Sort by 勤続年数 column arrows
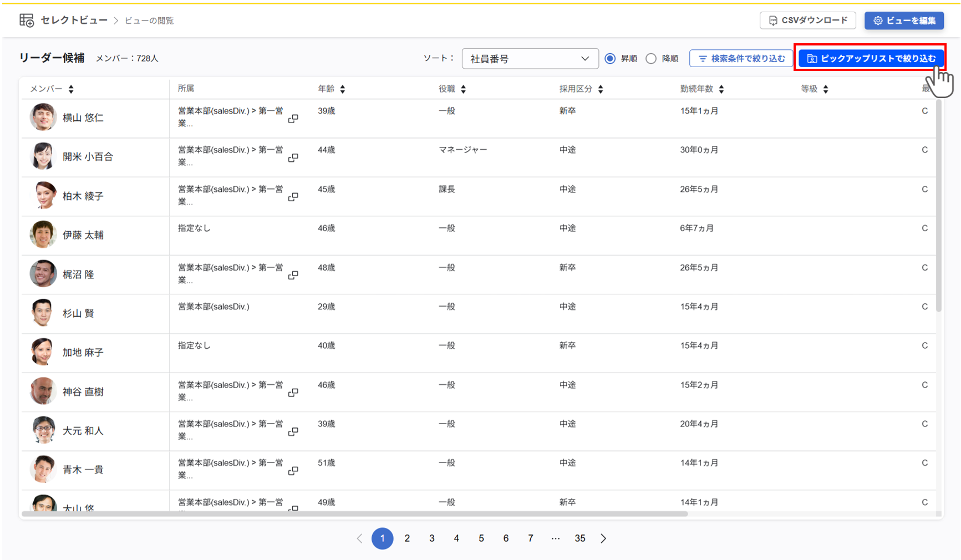This screenshot has width=961, height=560. pyautogui.click(x=721, y=89)
